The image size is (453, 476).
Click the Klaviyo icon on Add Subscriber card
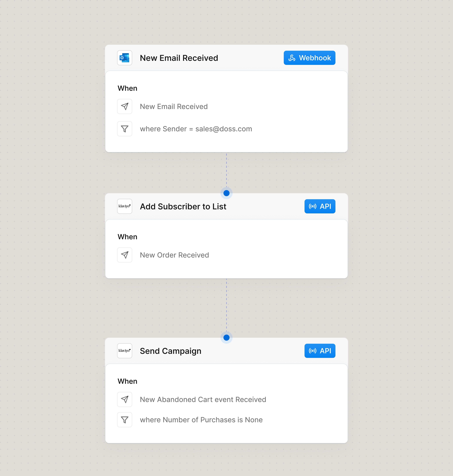click(125, 206)
